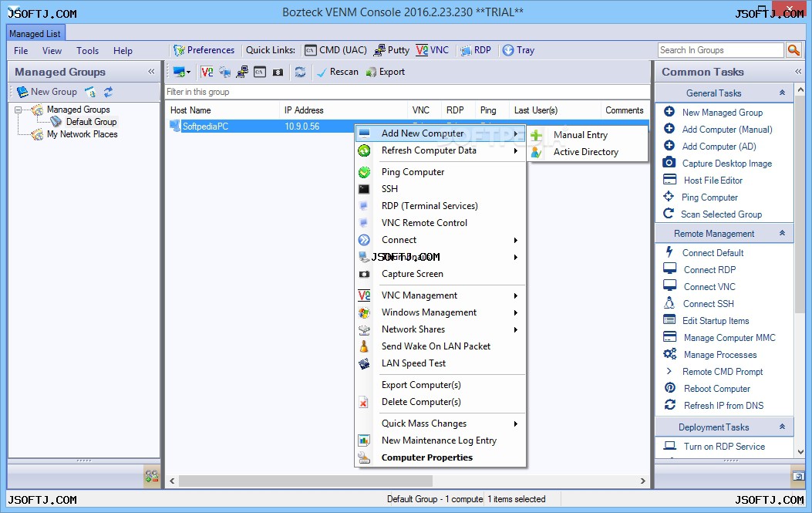Click the crosshair icon beside Ping Computer task
This screenshot has height=513, width=812.
pos(669,197)
